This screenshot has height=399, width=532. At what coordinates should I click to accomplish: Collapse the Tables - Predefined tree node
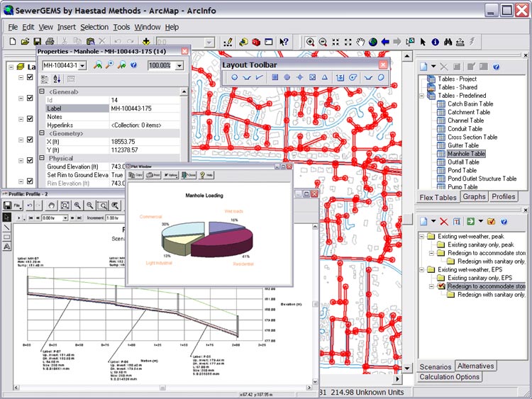pyautogui.click(x=422, y=96)
